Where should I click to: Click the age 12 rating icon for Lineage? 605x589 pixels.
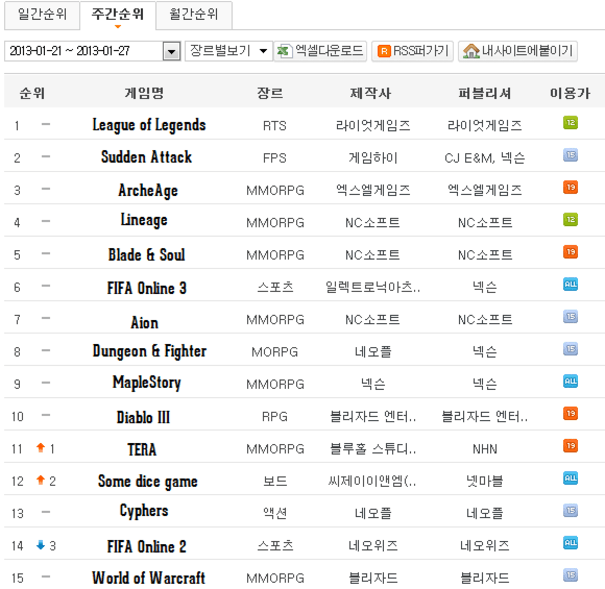570,220
